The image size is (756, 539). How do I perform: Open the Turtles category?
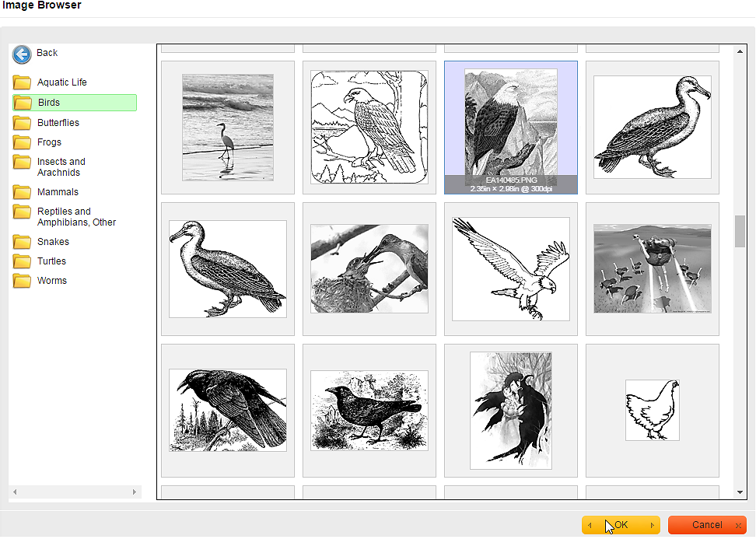(x=51, y=261)
